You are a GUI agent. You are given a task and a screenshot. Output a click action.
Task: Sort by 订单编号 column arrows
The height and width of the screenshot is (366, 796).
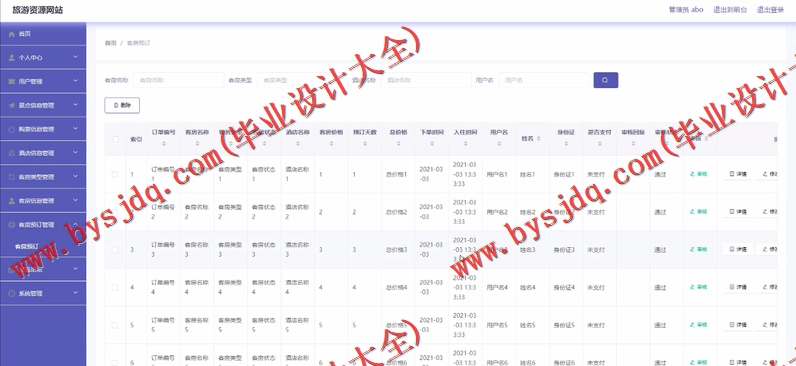[163, 144]
